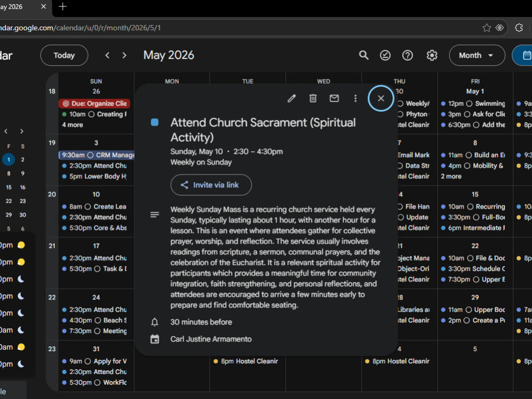Mark 3pm Ask for Clie task complete

(x=467, y=114)
